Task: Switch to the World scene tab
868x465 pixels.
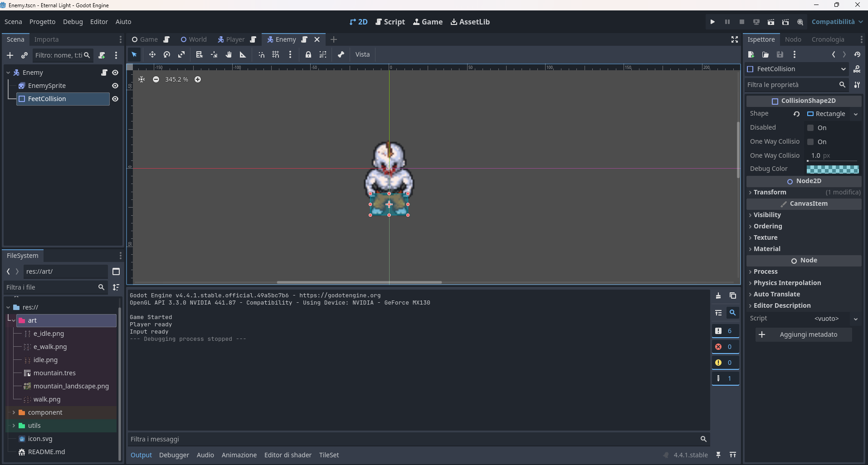Action: [194, 39]
